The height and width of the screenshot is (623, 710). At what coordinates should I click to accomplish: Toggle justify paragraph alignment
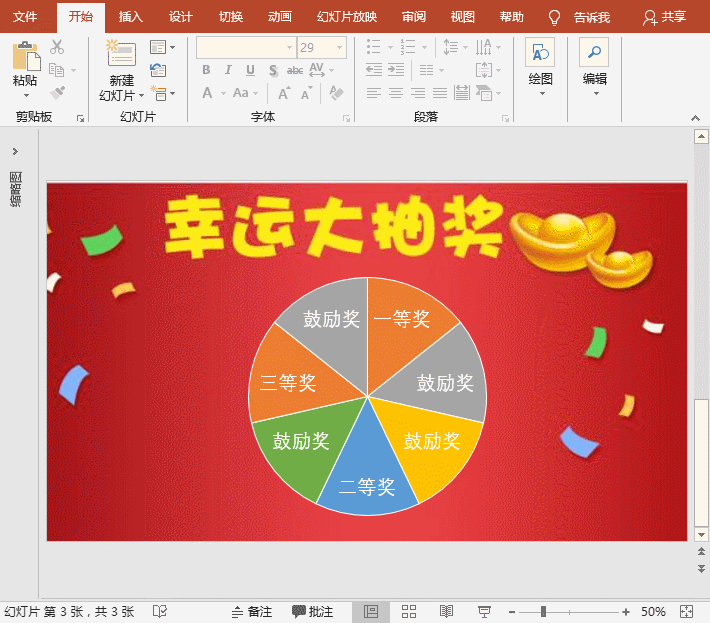tap(440, 94)
